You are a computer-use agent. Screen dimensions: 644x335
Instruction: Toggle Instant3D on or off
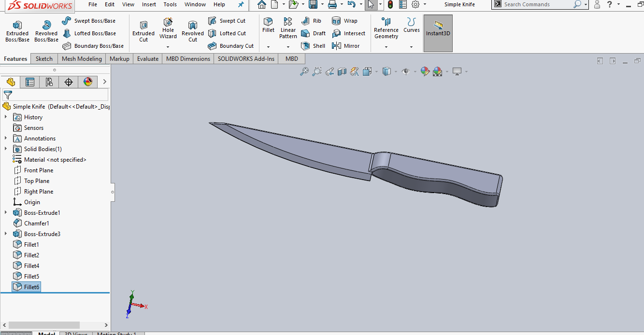[438, 33]
